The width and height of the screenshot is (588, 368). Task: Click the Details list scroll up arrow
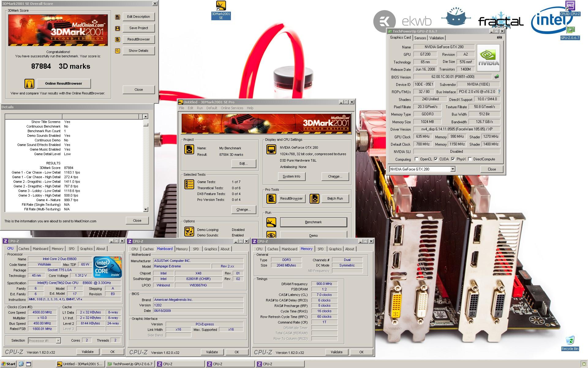pos(145,117)
